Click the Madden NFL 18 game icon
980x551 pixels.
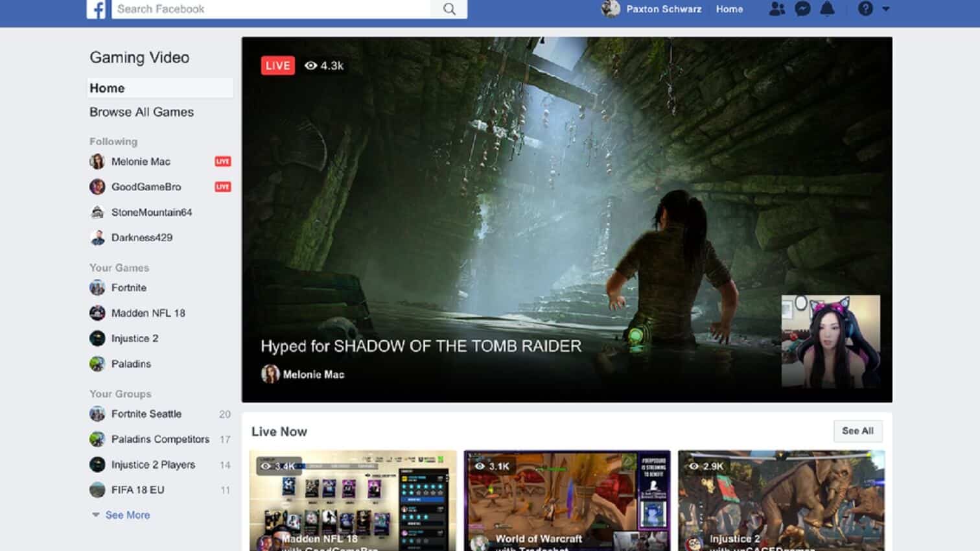[x=97, y=313]
